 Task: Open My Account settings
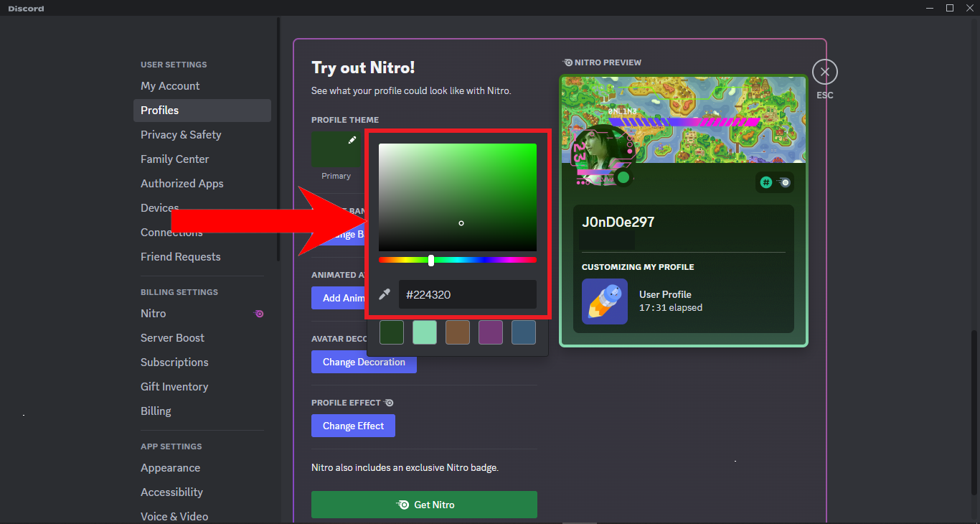202,86
